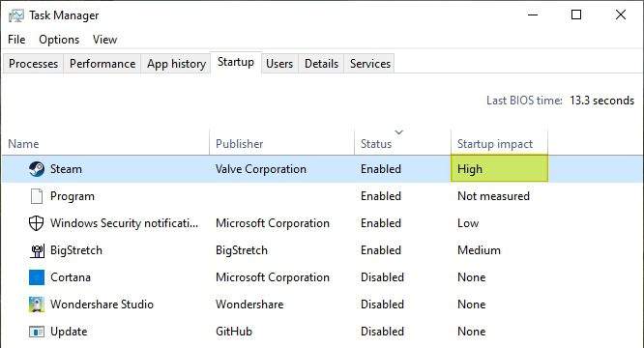Click the GitHub publisher cell
Image resolution: width=644 pixels, height=348 pixels.
tap(234, 332)
